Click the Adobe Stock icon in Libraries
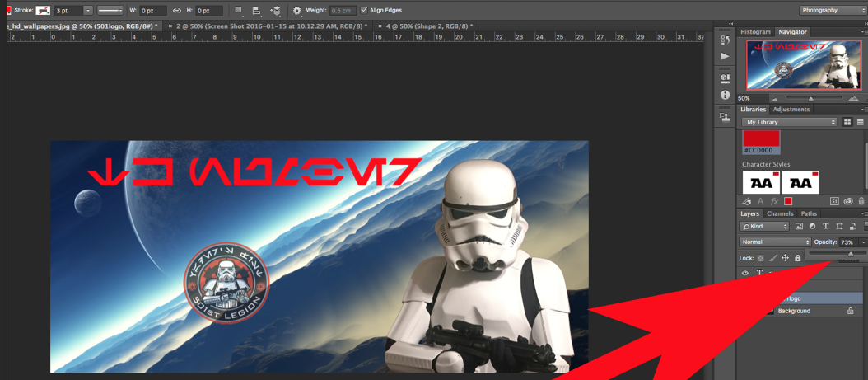Viewport: 868px width, 380px height. pyautogui.click(x=834, y=202)
